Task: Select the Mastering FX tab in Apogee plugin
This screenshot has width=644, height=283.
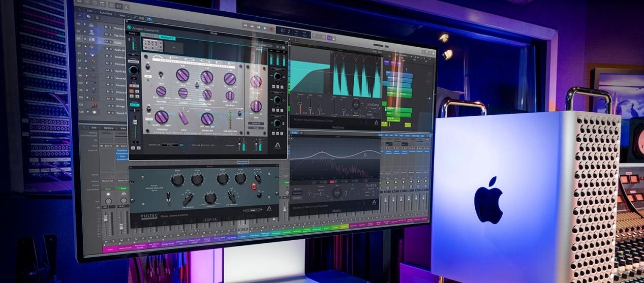Action: (167, 38)
